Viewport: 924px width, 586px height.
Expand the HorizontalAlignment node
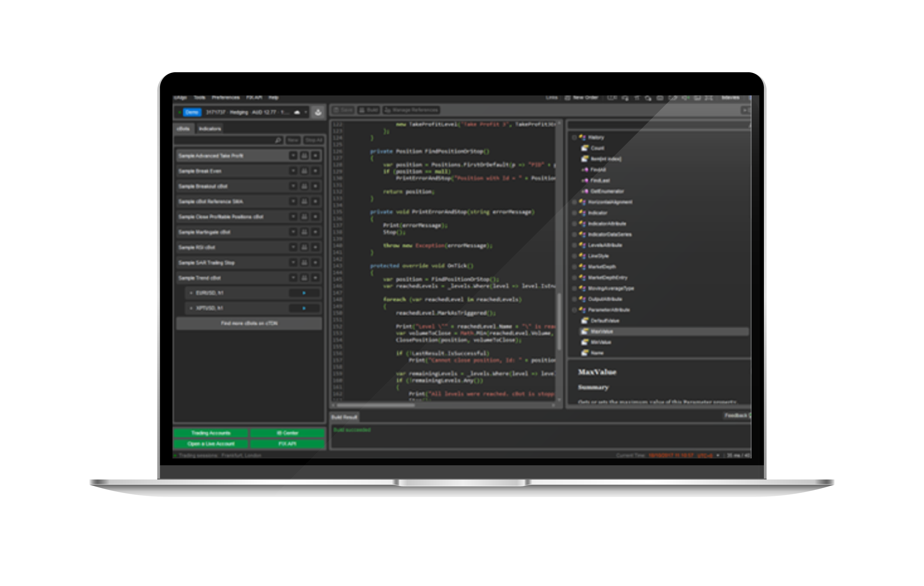click(574, 202)
